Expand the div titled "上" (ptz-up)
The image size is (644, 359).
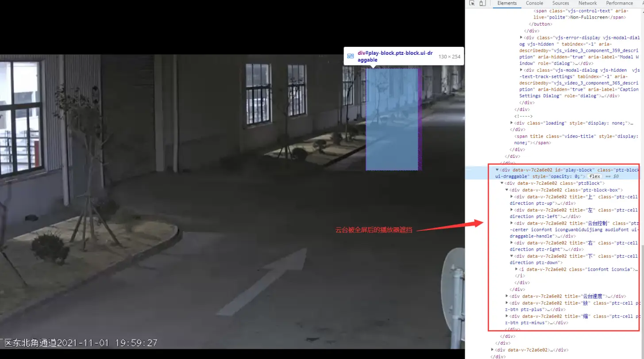point(512,197)
